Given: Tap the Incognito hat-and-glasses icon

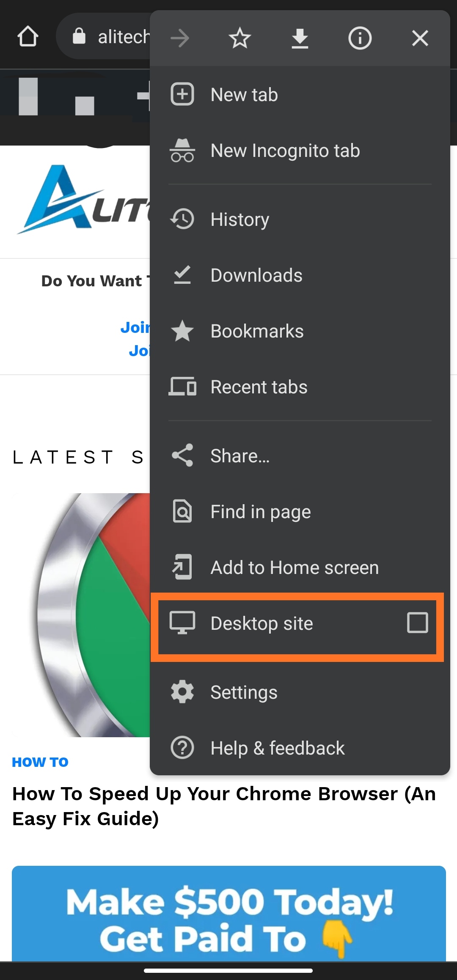Looking at the screenshot, I should click(182, 151).
